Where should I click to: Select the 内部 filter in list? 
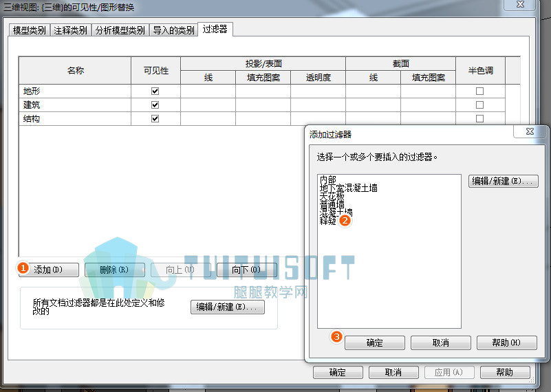[328, 179]
